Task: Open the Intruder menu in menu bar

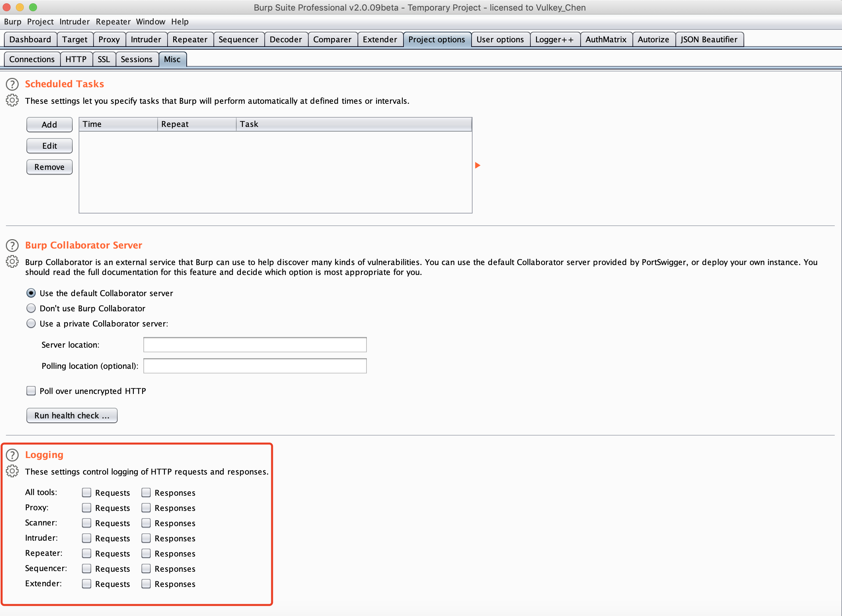Action: pyautogui.click(x=74, y=21)
